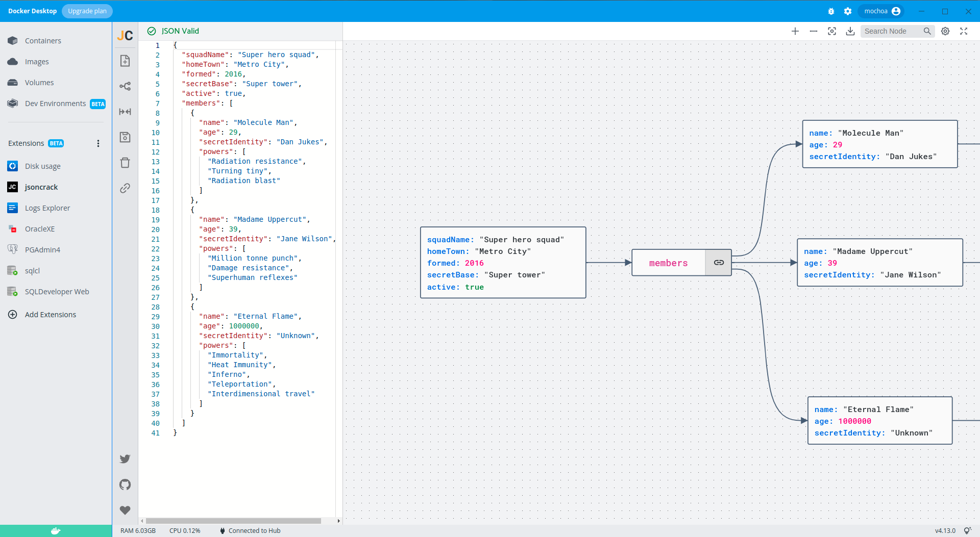
Task: Click the Docker whale status icon
Action: point(56,531)
